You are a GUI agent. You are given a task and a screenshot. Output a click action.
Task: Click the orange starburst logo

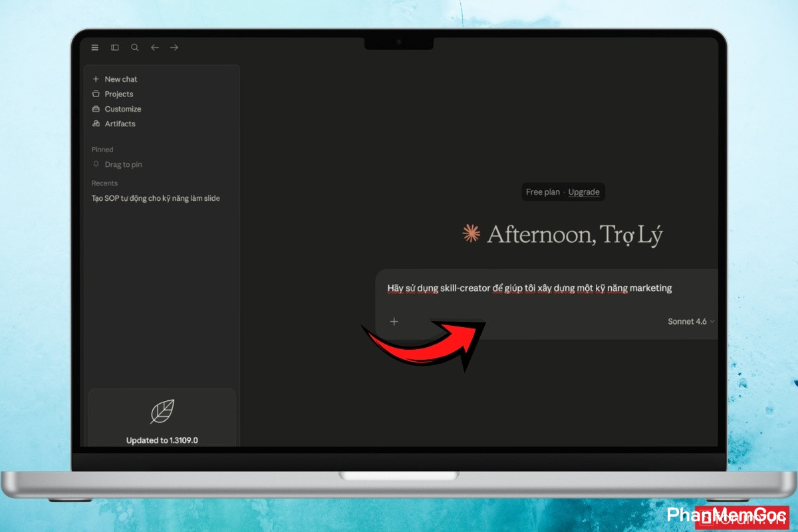click(471, 233)
